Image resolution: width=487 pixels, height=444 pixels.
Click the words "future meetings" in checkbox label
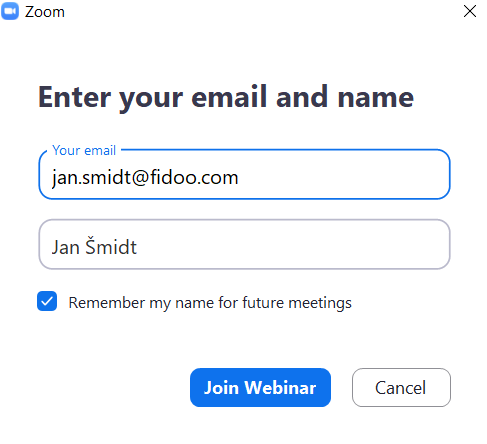click(x=297, y=303)
